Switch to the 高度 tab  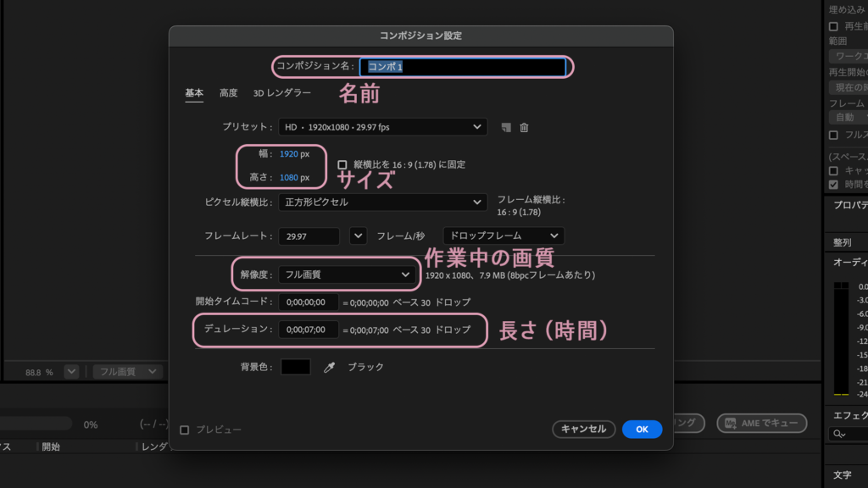tap(229, 93)
